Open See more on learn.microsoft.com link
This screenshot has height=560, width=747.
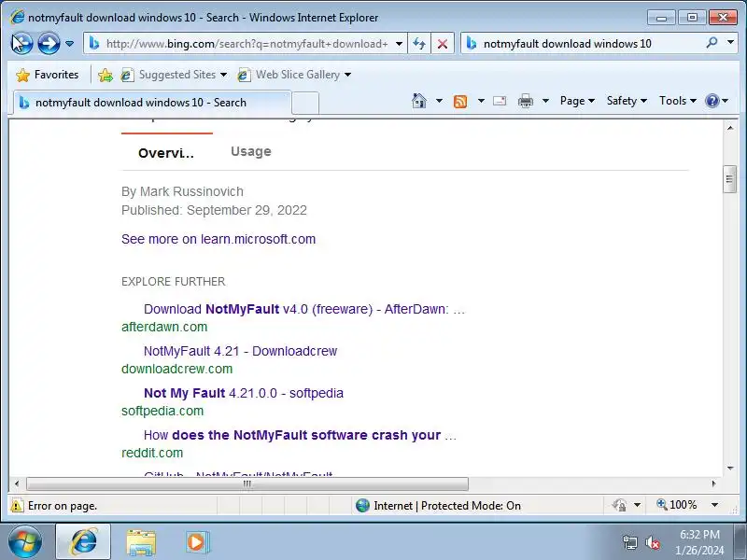pos(218,239)
